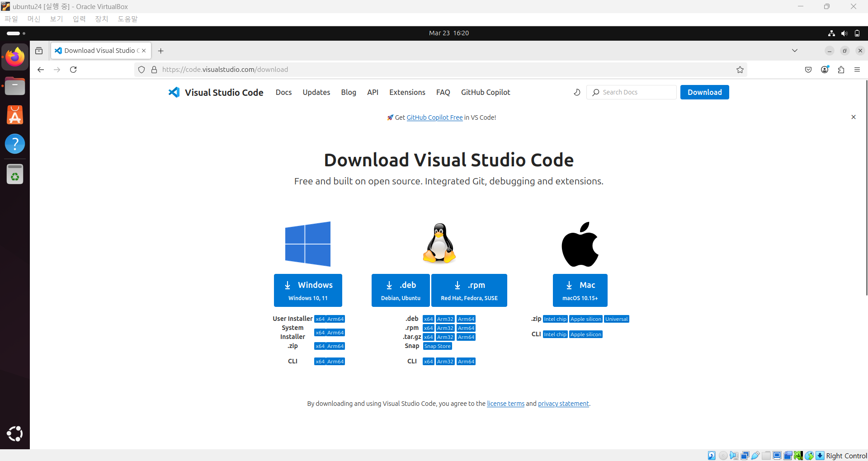Select Windows User Installer x64
This screenshot has width=868, height=461.
[x=320, y=319]
